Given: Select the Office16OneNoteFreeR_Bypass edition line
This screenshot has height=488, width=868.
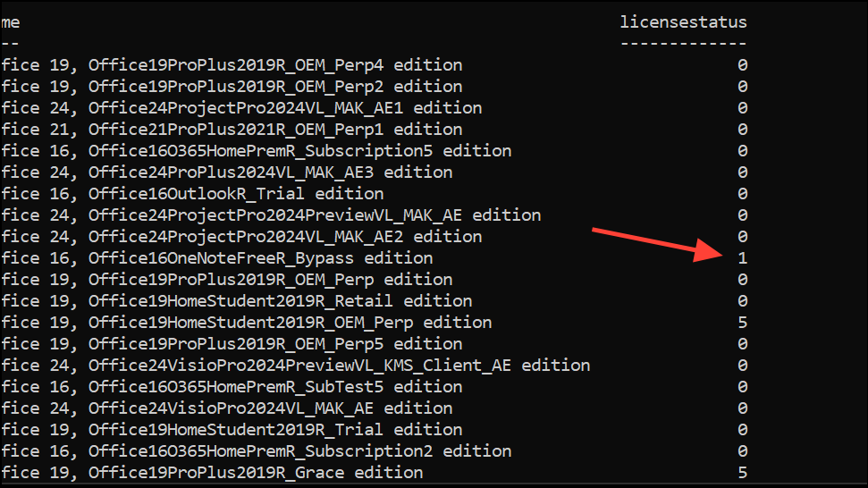Looking at the screenshot, I should point(259,258).
